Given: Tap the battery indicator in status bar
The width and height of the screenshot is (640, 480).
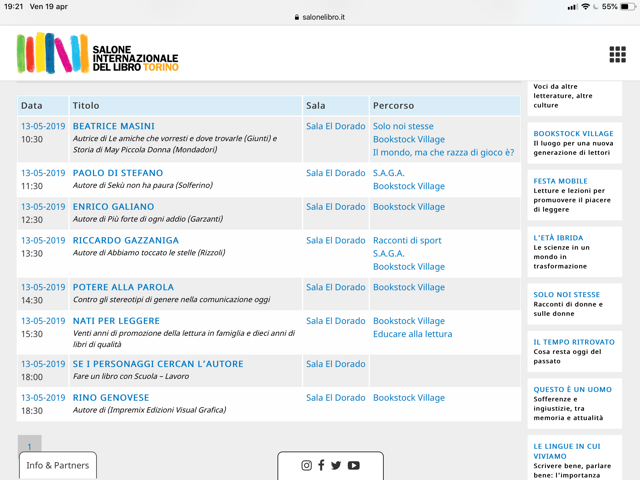Looking at the screenshot, I should pos(627,7).
